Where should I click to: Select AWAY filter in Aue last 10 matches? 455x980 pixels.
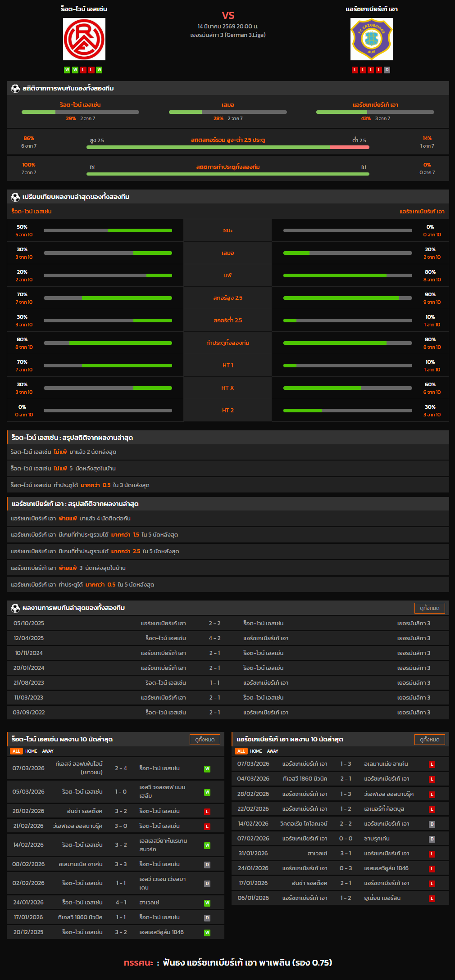(x=273, y=751)
